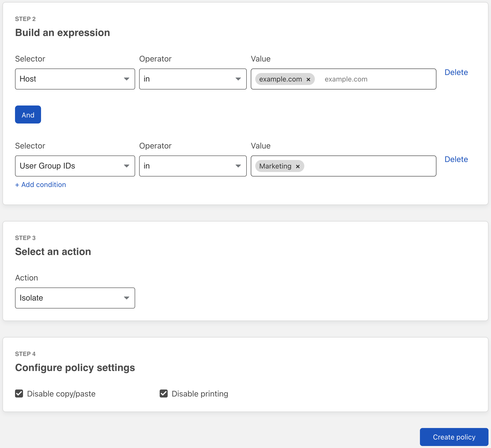Click the remove tag icon on example.com
This screenshot has height=448, width=491.
(x=309, y=79)
